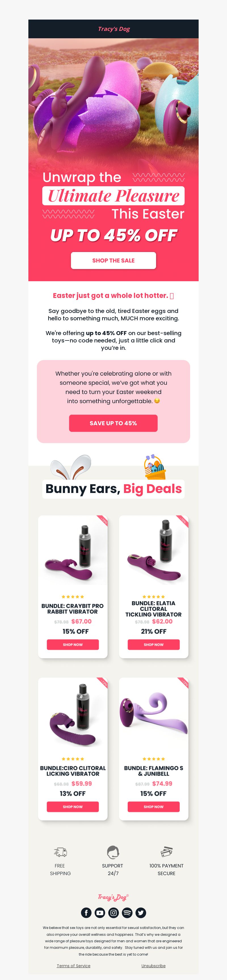Click the 24/7 support headset icon
The width and height of the screenshot is (227, 980).
pos(113,852)
